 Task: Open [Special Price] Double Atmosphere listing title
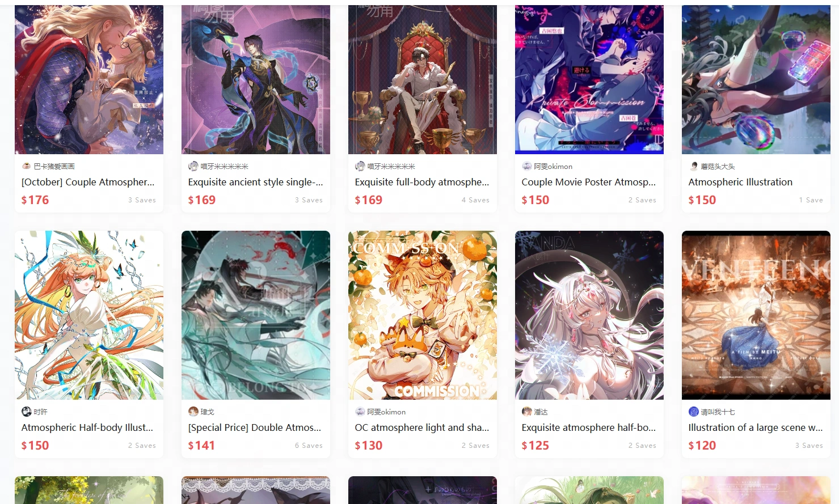255,427
